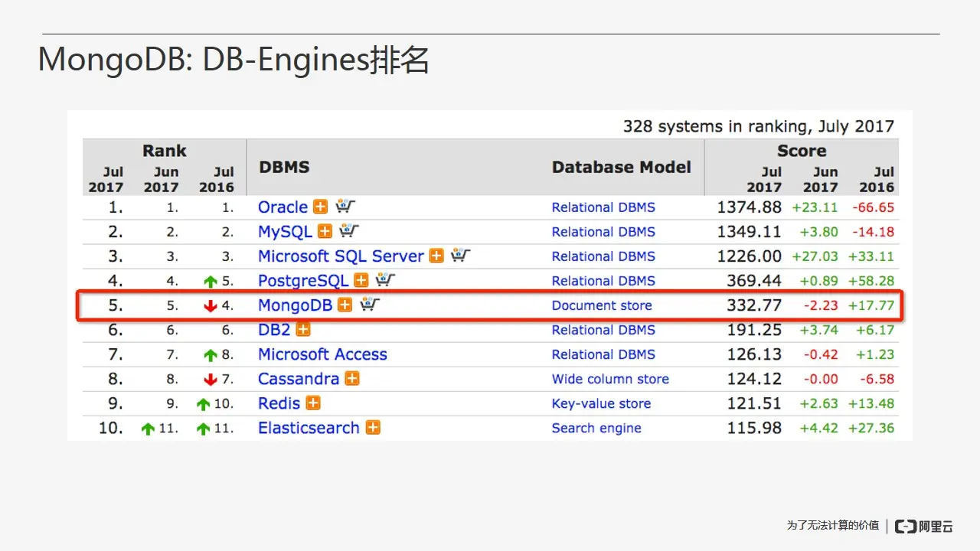Open the shopping cart icon next to MySQL
Viewport: 980px width, 551px height.
pyautogui.click(x=350, y=231)
